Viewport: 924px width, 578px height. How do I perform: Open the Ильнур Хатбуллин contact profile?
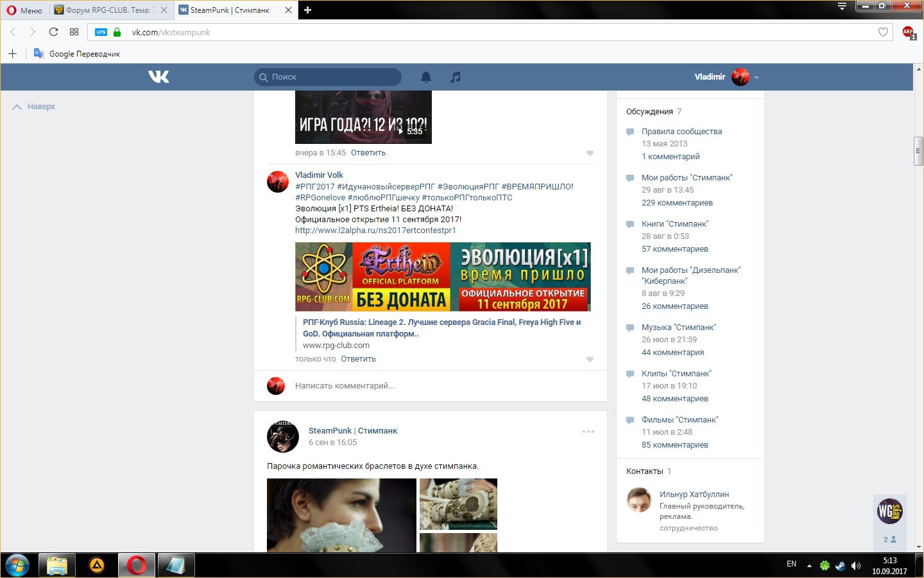(694, 494)
